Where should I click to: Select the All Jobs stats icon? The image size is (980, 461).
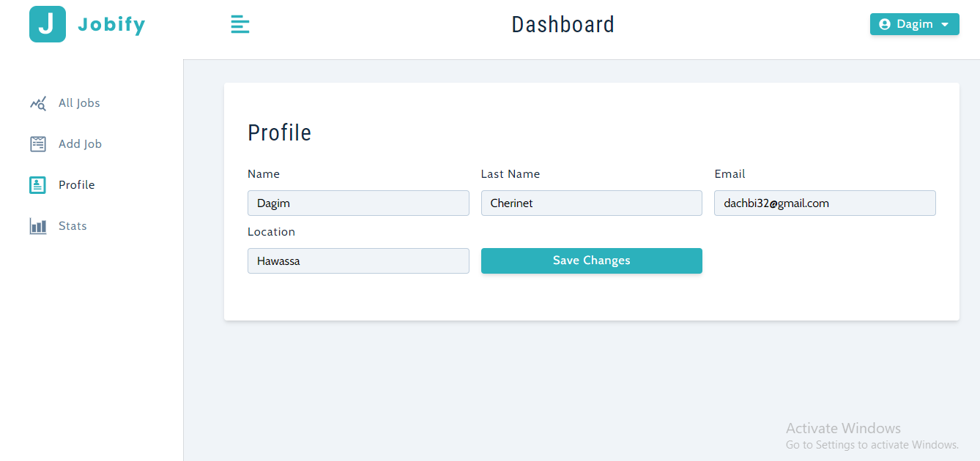(x=37, y=102)
